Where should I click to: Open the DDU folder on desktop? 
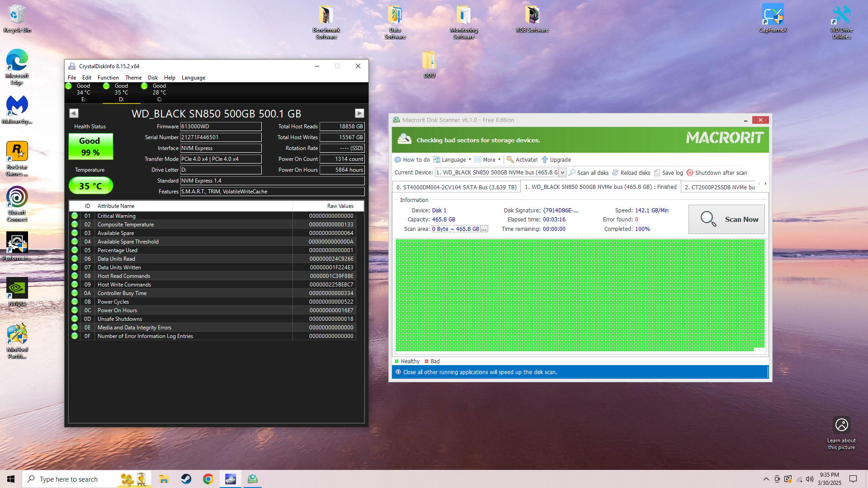[x=429, y=64]
